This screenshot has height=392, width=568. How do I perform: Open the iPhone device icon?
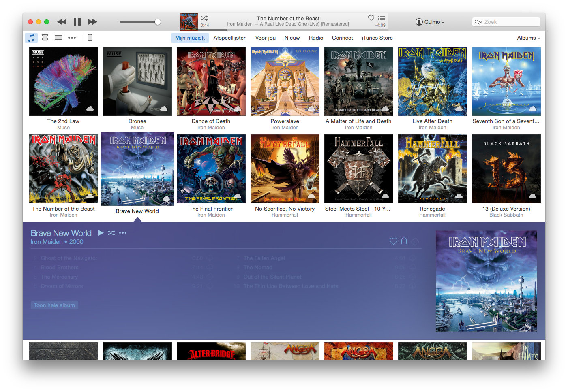pos(90,38)
